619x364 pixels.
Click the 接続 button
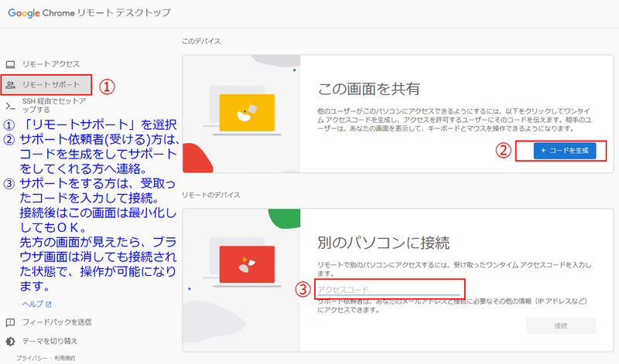[x=560, y=326]
